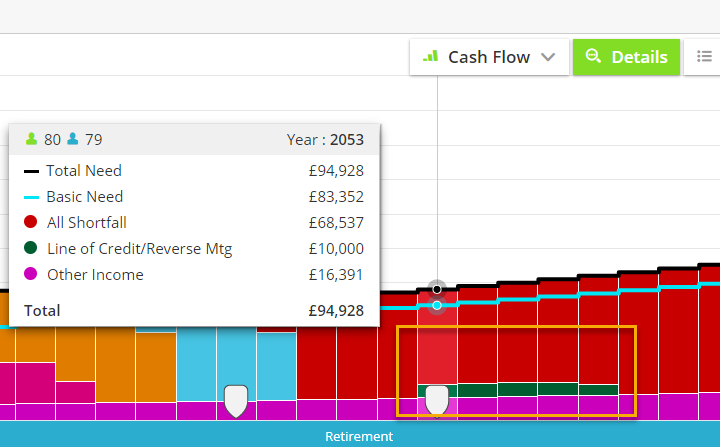Click the Total Need row in tooltip
Image resolution: width=720 pixels, height=447 pixels.
pos(194,171)
